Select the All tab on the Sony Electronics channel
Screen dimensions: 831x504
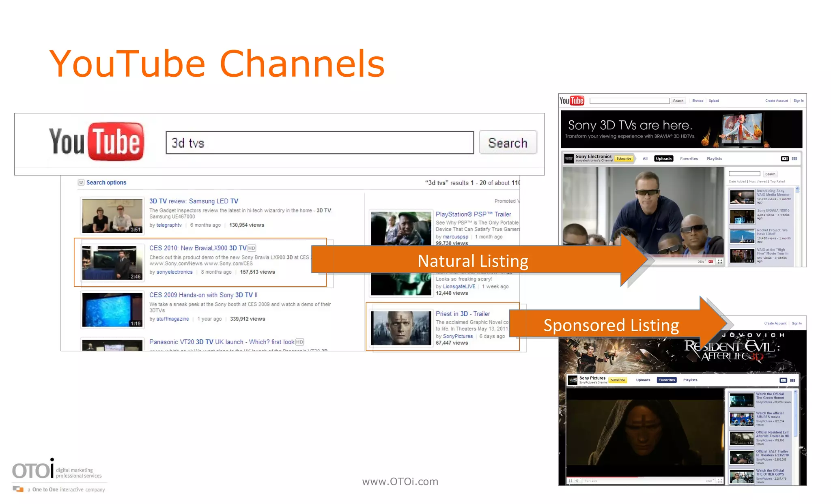click(645, 159)
